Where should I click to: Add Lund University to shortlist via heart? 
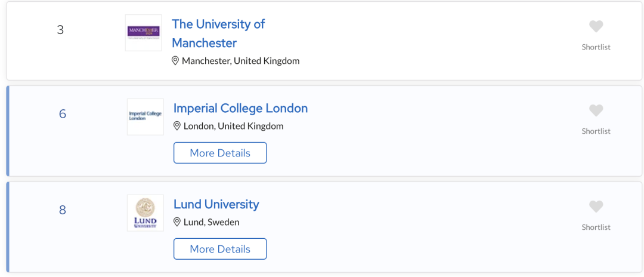click(x=596, y=207)
